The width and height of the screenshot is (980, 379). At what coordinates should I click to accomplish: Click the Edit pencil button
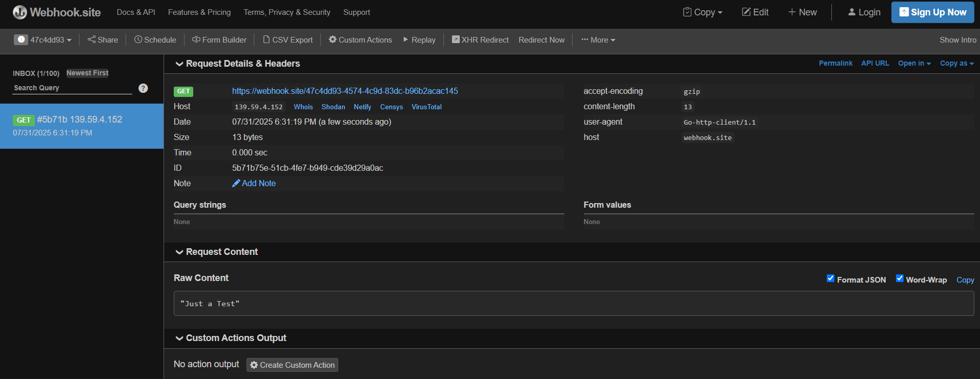[x=756, y=12]
